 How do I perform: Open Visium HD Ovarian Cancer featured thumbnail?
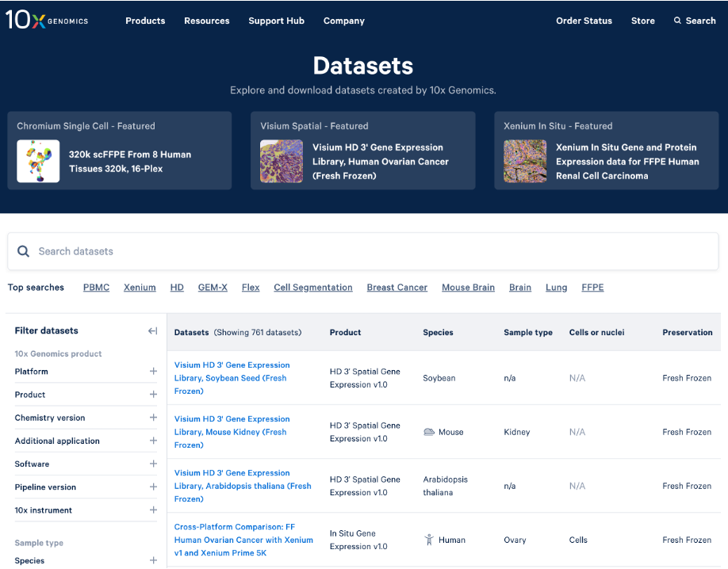coord(282,162)
